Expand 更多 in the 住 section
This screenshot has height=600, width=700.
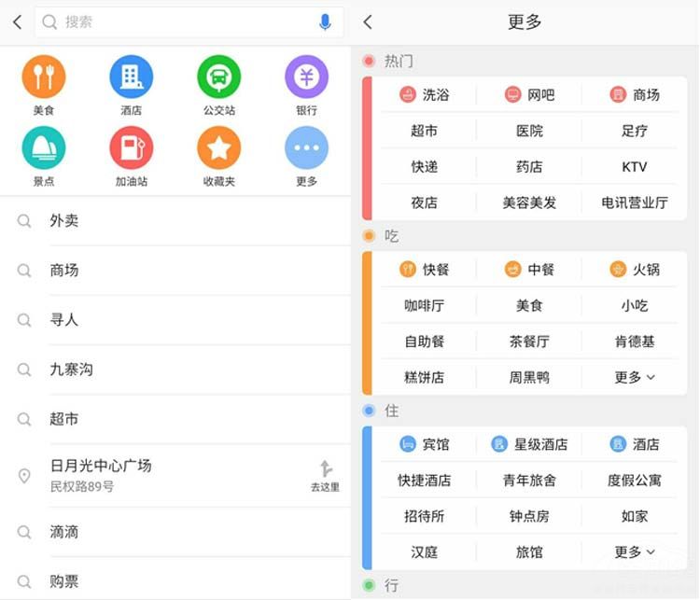[635, 551]
